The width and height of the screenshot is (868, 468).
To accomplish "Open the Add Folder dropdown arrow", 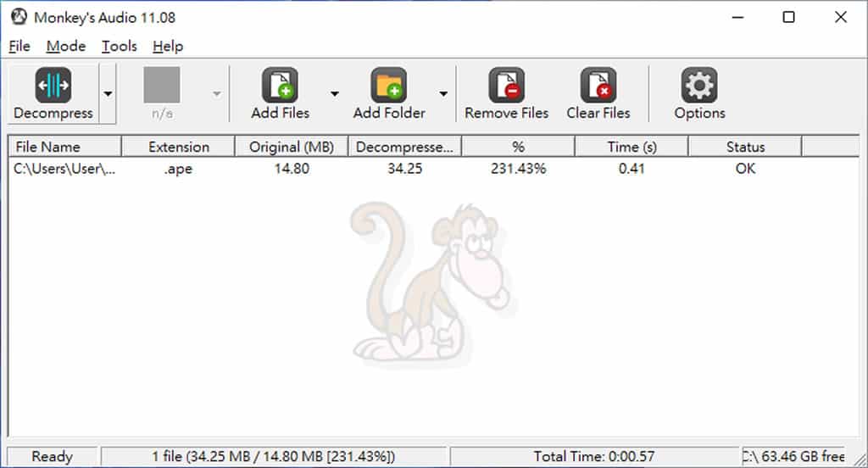I will click(x=443, y=93).
